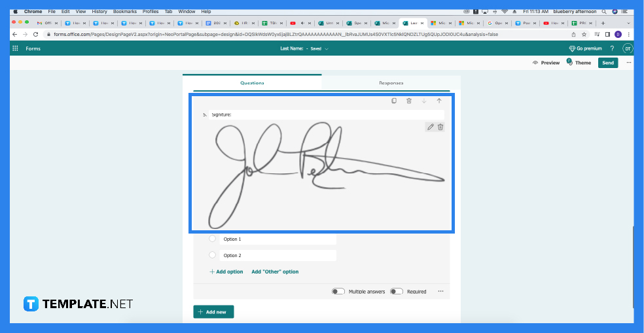This screenshot has height=333, width=644.
Task: Remove signature image using its trash icon
Action: 440,127
